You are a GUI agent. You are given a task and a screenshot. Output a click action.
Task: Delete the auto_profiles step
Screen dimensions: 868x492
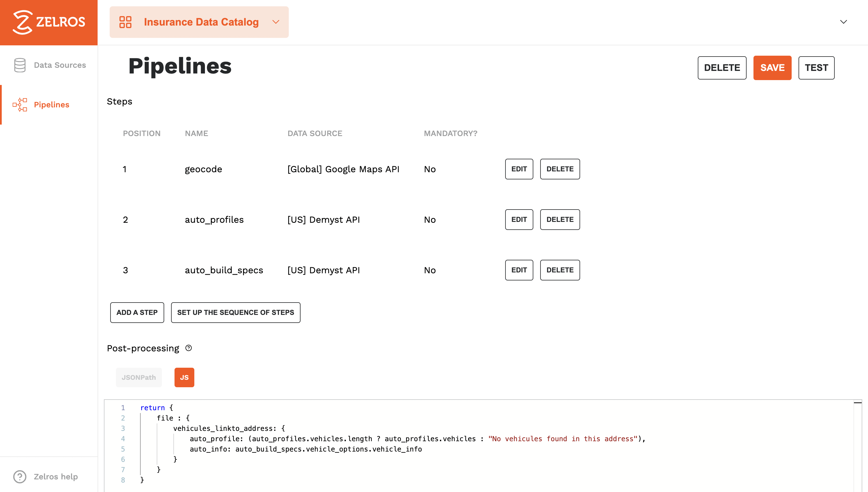(x=559, y=220)
